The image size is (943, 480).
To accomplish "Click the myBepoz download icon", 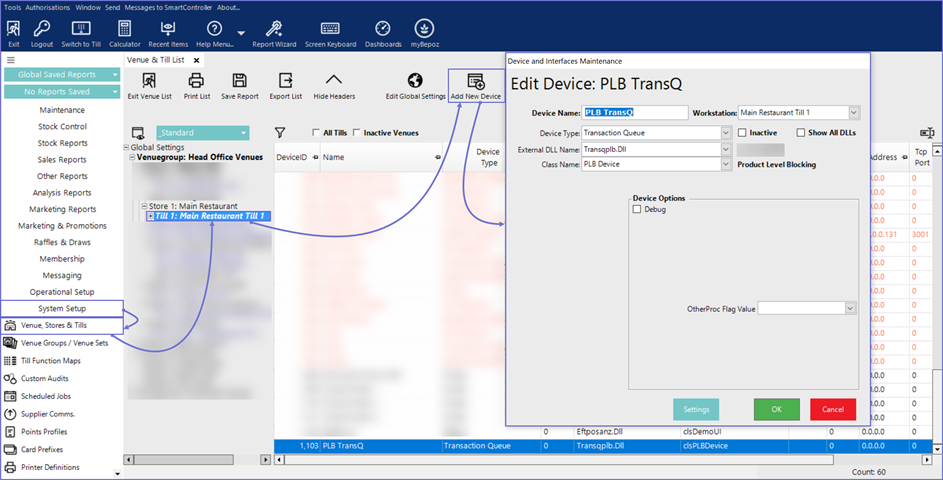I will (424, 30).
